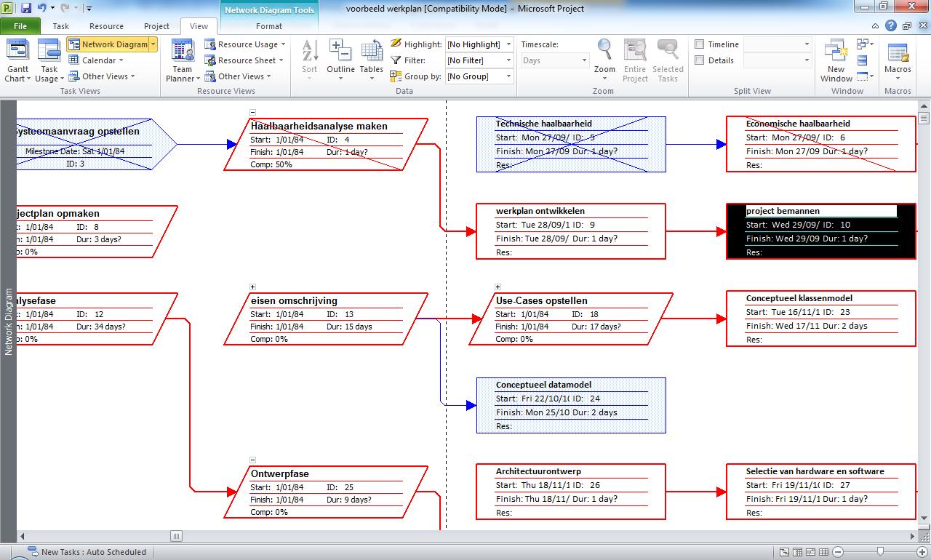
Task: Select the Resource Usage button
Action: coord(245,44)
